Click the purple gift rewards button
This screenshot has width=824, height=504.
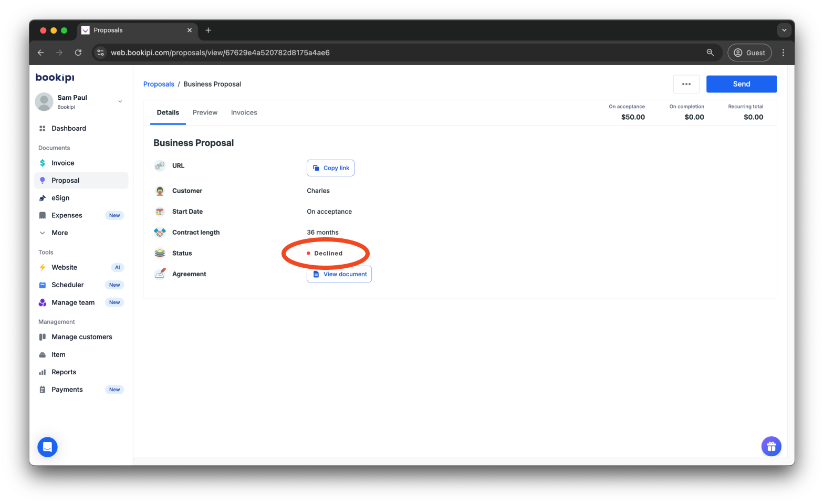coord(771,447)
